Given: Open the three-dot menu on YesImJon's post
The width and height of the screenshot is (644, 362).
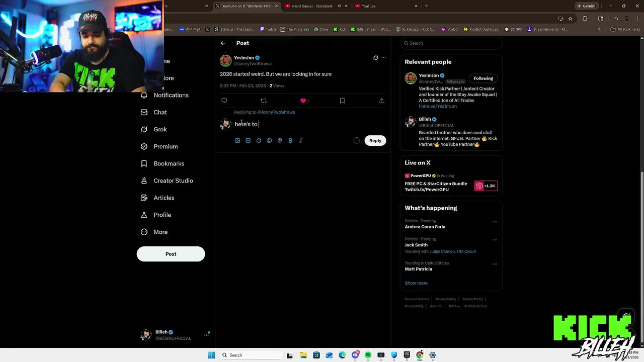Looking at the screenshot, I should click(383, 58).
